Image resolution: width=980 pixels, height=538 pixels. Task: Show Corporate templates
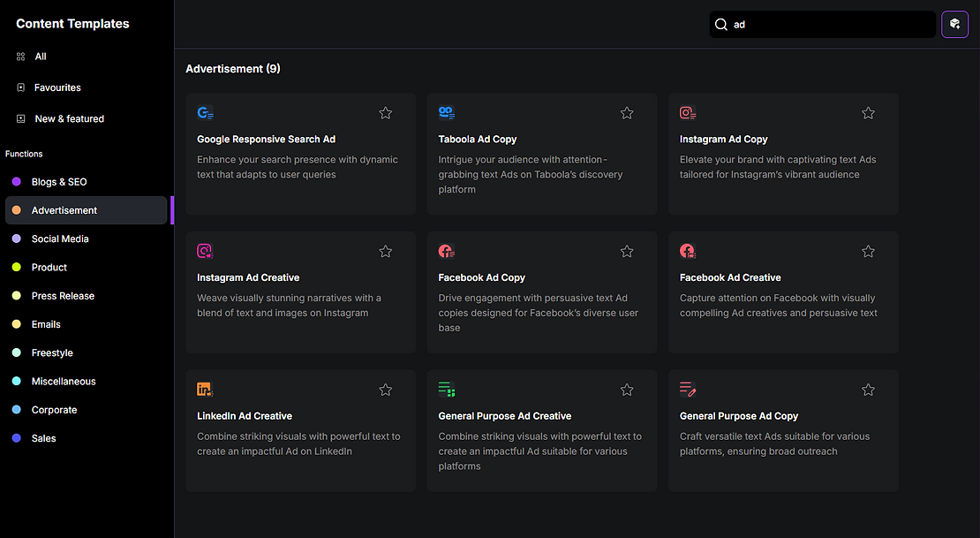(x=87, y=410)
